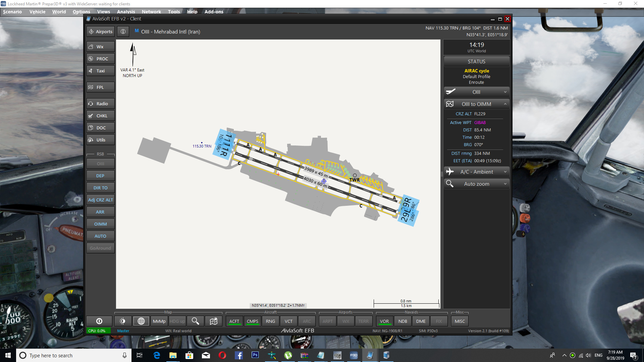Open the EZCA v2 taskbar icon
644x362 pixels.
coord(337,355)
